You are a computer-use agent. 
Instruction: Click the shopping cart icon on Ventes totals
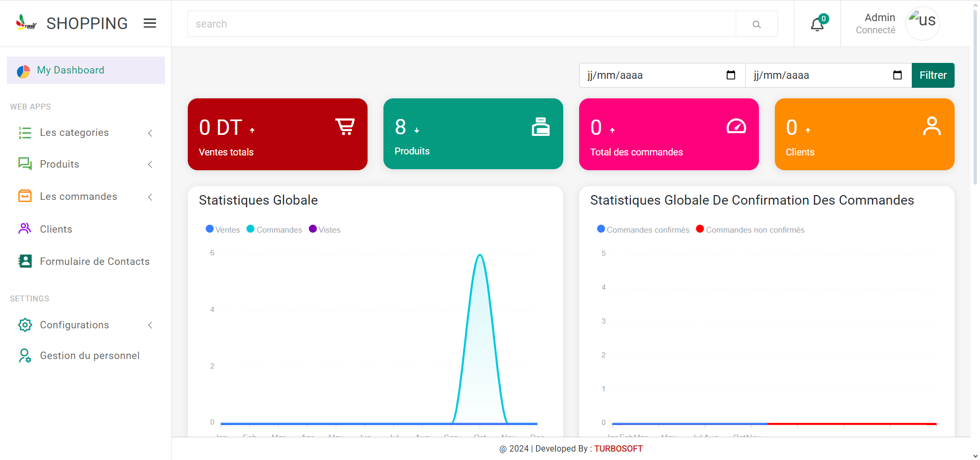345,127
